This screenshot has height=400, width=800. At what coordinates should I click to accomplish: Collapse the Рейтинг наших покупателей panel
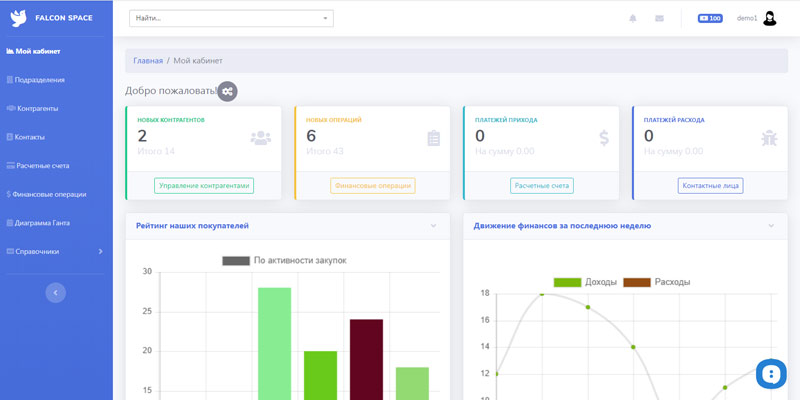click(x=433, y=226)
